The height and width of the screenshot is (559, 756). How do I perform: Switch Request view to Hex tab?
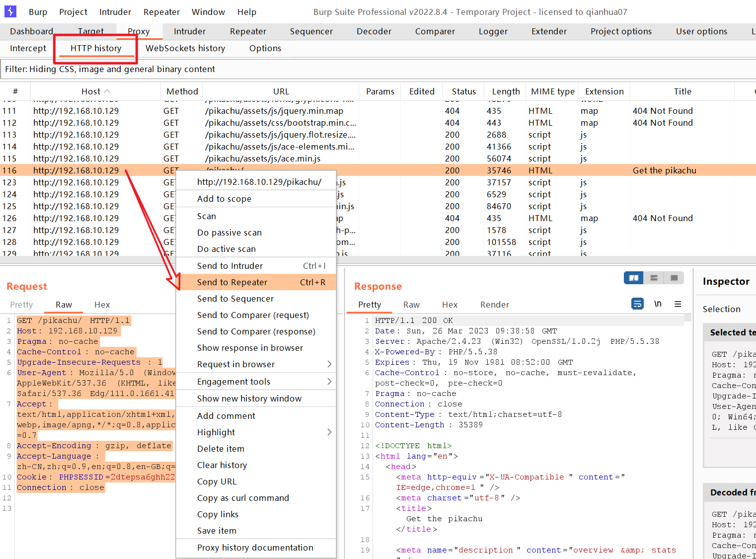[102, 305]
